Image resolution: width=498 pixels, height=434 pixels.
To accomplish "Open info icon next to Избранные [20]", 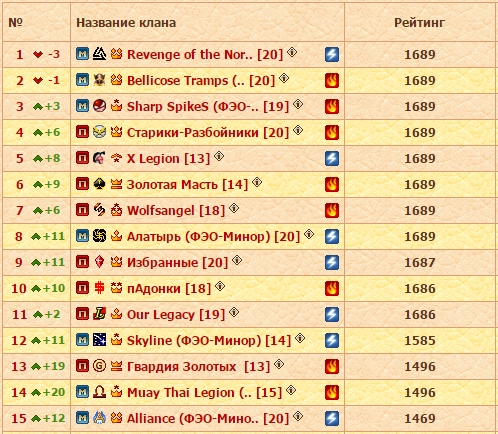I will 237,260.
